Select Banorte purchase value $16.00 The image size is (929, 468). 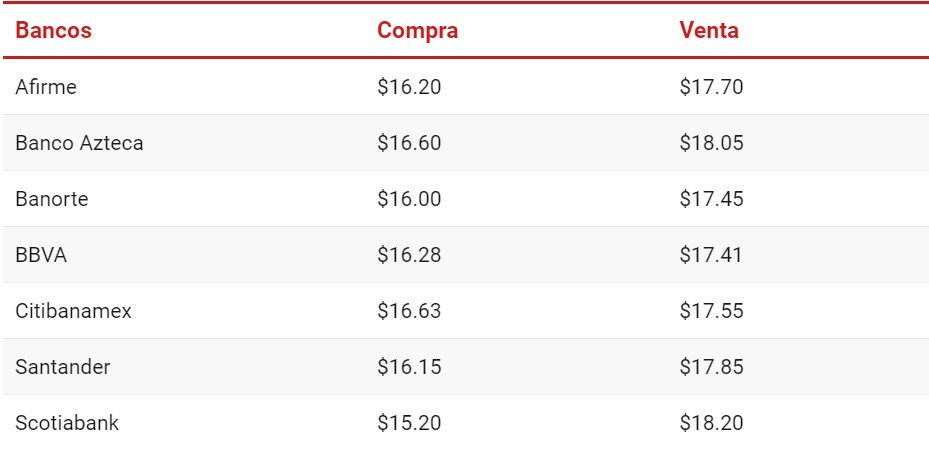coord(409,199)
